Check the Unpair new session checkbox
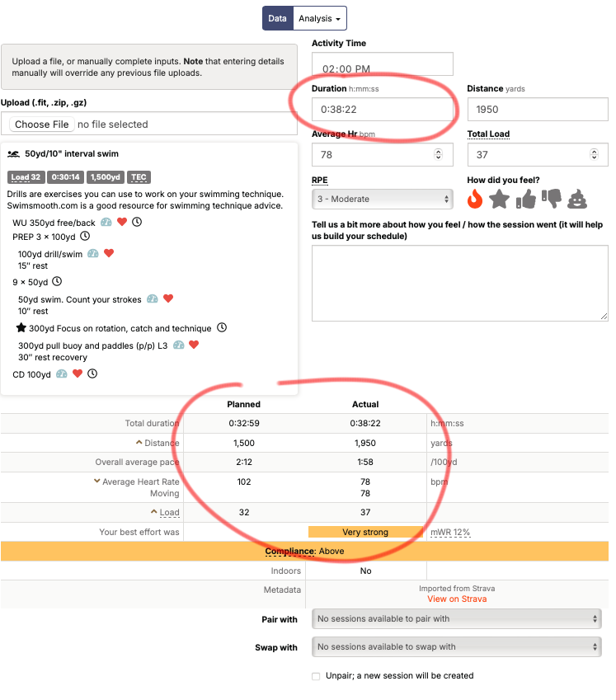Screen dimensions: 616x700 [316, 676]
